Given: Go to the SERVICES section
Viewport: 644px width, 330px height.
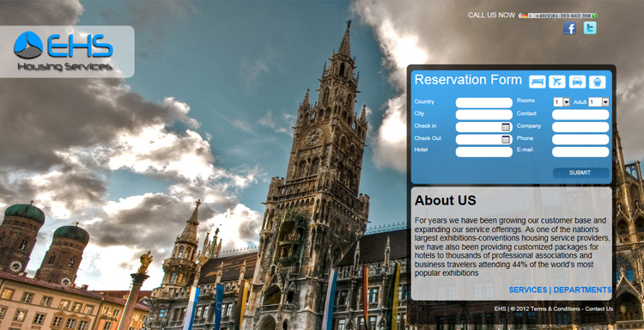Looking at the screenshot, I should 528,290.
